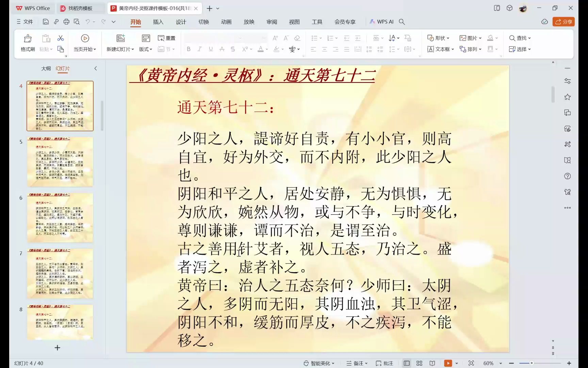Open text highlight color swatch
Image resolution: width=588 pixels, height=368 pixels.
coord(276,49)
